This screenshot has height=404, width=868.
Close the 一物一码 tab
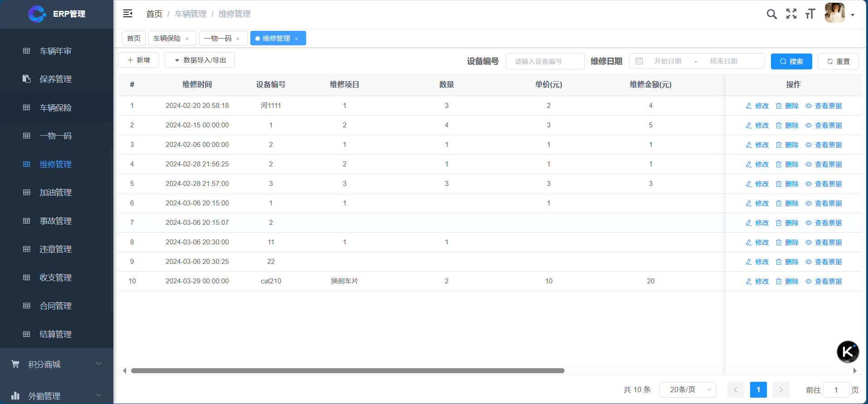coord(238,39)
